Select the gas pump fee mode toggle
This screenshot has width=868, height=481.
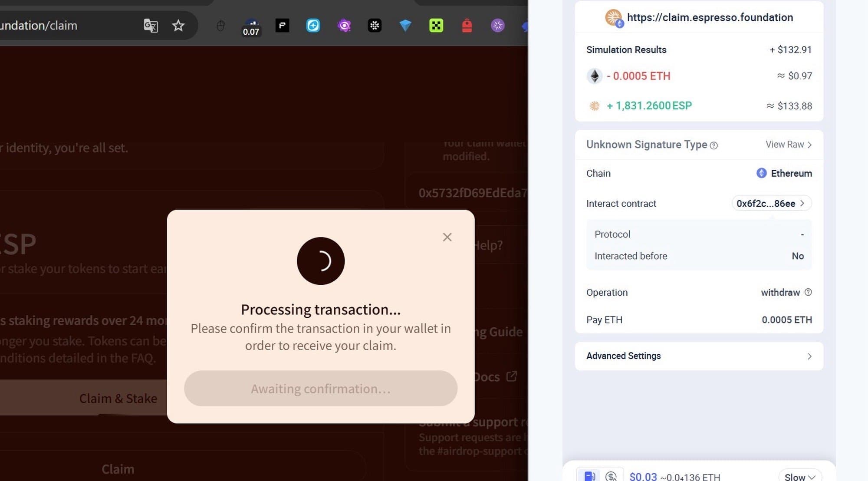pos(589,476)
